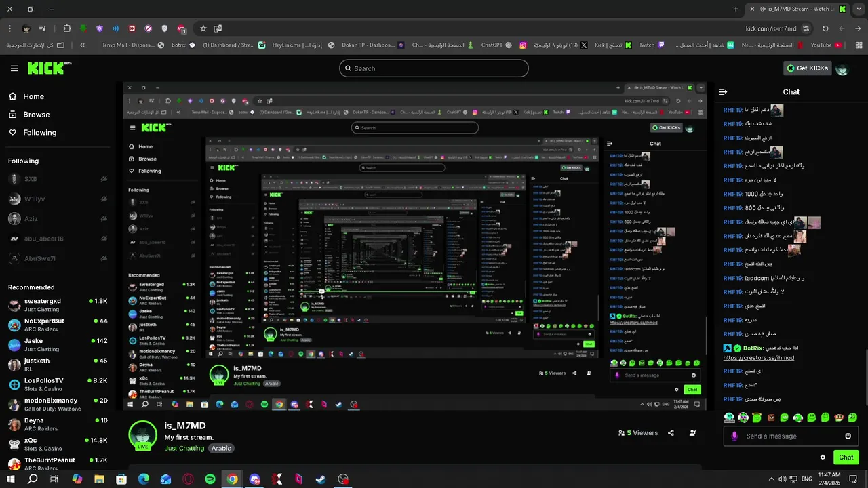The height and width of the screenshot is (488, 868).
Task: Open the user profile avatar menu
Action: [x=842, y=68]
